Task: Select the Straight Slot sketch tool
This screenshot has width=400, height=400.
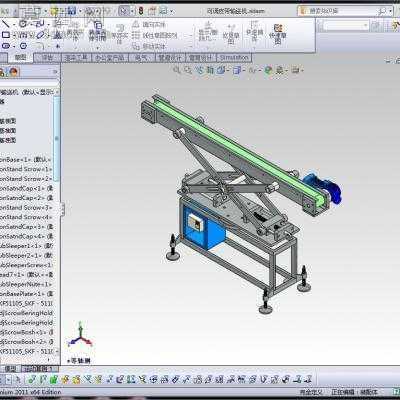Action: [x=6, y=46]
